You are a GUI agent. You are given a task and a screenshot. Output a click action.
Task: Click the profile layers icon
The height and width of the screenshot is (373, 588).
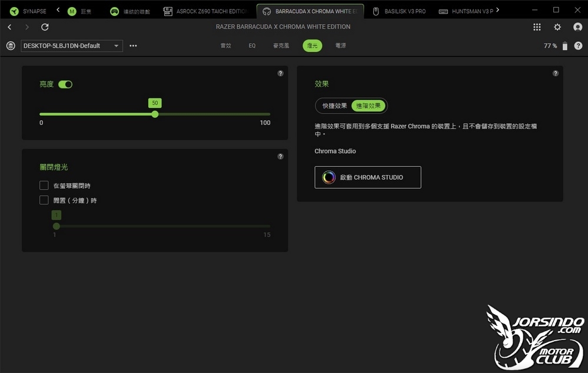coord(11,46)
